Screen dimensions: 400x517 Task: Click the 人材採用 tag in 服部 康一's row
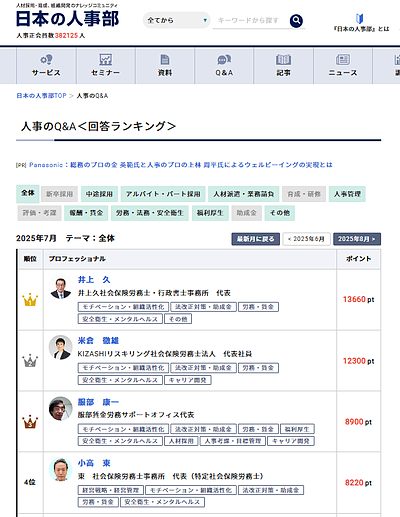point(181,441)
